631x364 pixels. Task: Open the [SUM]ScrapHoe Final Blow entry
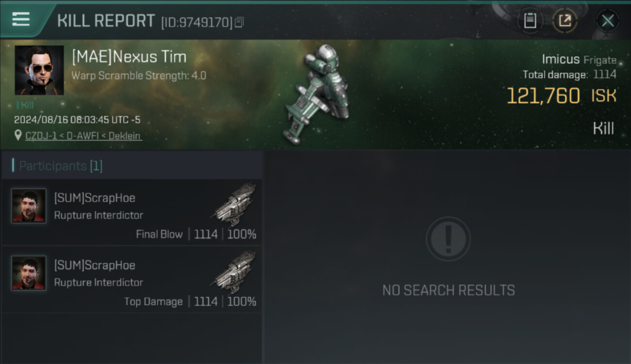(132, 213)
